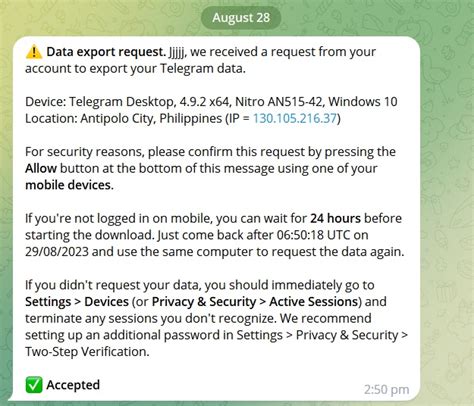Click the bold Data export request heading
Screen dimensions: 474x406
pos(106,52)
